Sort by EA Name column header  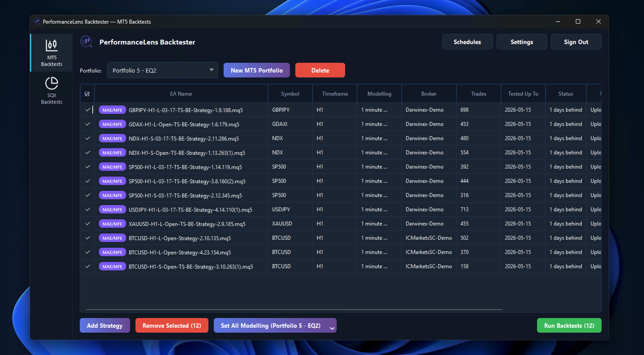pos(181,94)
